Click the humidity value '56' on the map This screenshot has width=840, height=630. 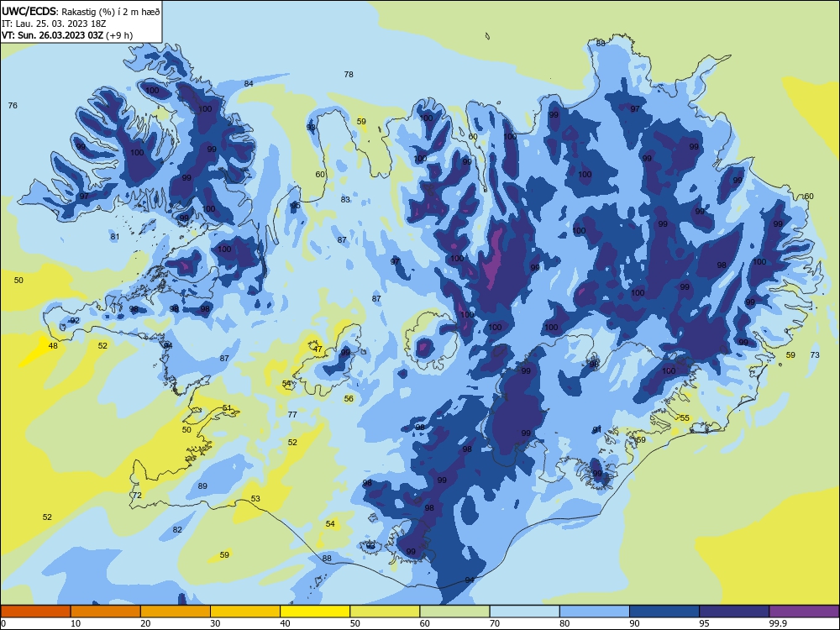coord(349,398)
